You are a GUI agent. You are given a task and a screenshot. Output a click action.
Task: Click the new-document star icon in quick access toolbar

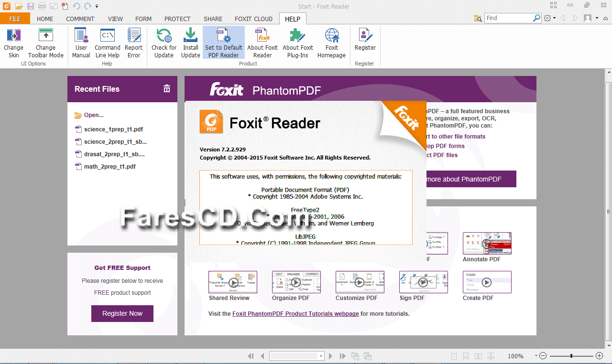65,6
